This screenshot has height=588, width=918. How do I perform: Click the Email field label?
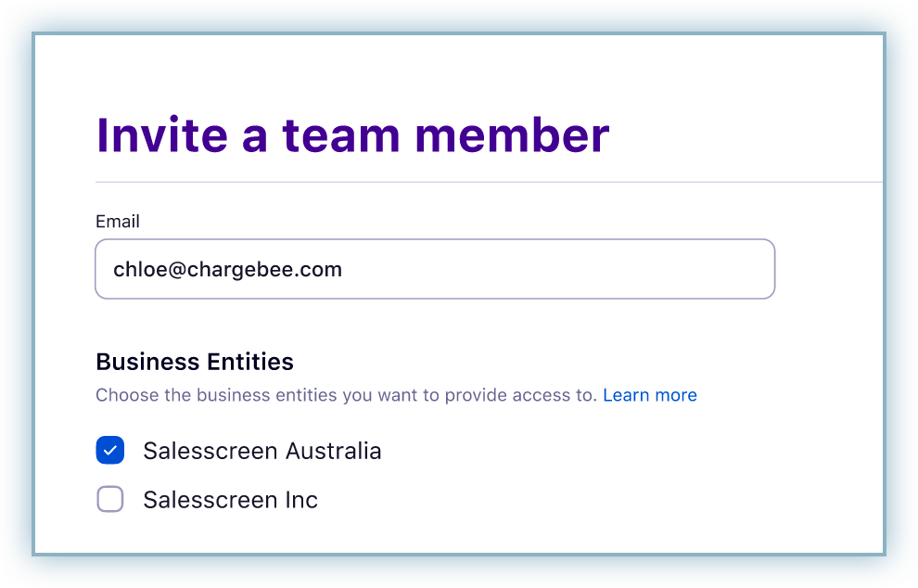pyautogui.click(x=118, y=222)
